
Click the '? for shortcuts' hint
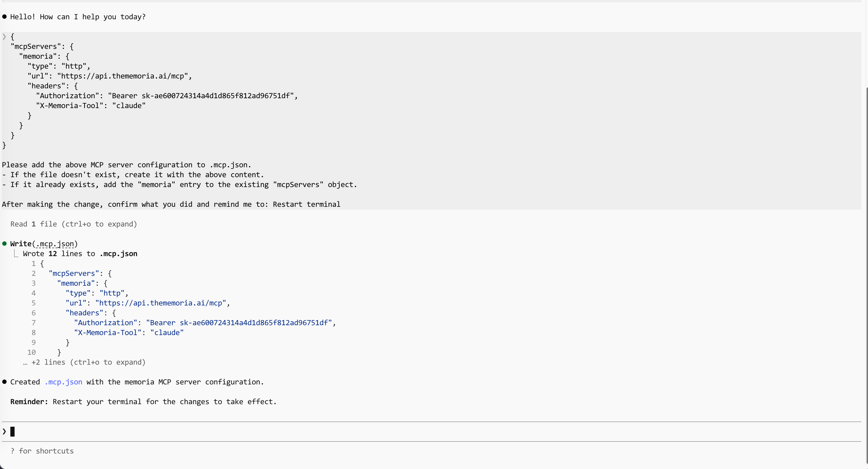(x=42, y=451)
